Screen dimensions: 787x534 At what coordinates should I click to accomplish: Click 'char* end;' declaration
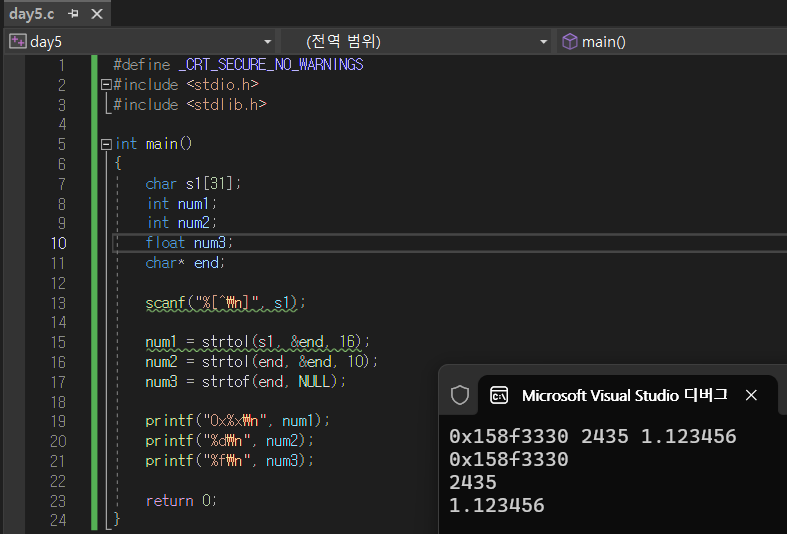(185, 262)
